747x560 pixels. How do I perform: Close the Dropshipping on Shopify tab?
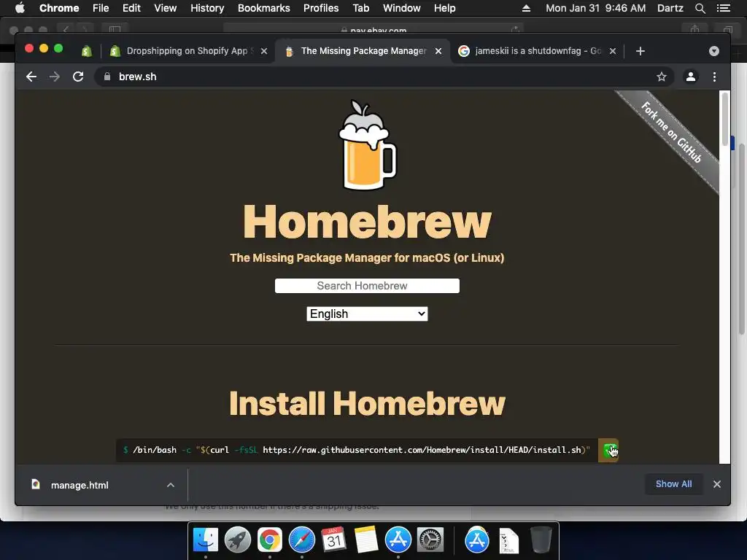264,51
